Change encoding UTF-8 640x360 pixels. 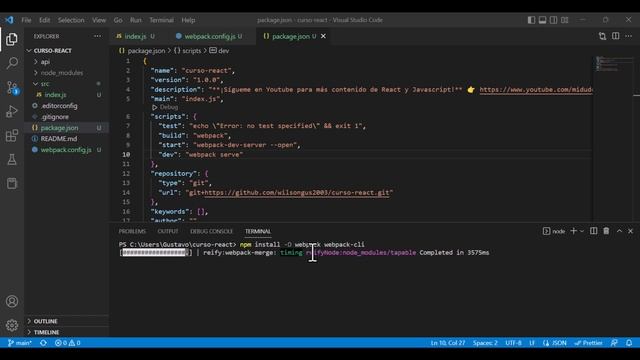click(x=513, y=343)
